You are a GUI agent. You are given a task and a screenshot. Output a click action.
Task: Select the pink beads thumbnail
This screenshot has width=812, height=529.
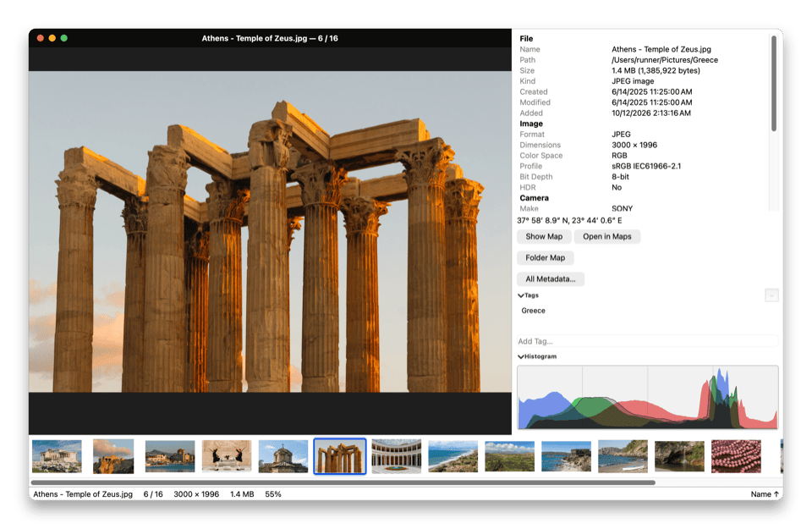pyautogui.click(x=736, y=456)
